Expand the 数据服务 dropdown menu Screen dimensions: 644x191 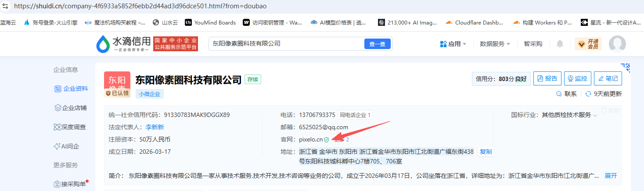495,44
